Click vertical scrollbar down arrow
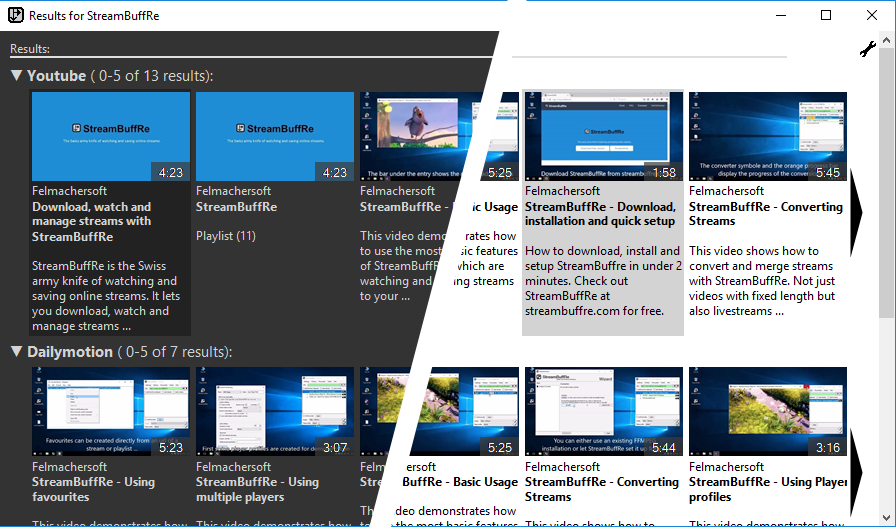This screenshot has height=527, width=896. tap(886, 519)
